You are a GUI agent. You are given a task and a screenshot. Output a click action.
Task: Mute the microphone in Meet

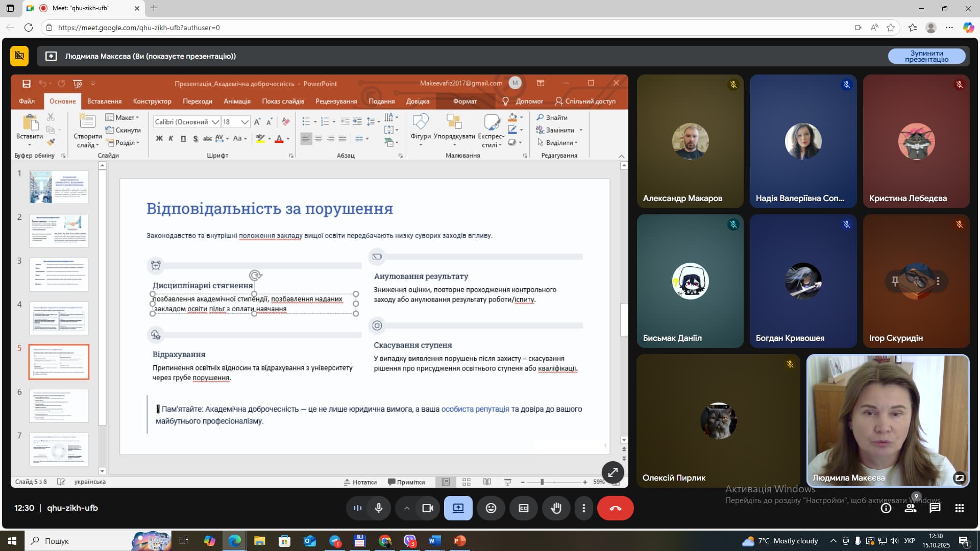[x=379, y=508]
